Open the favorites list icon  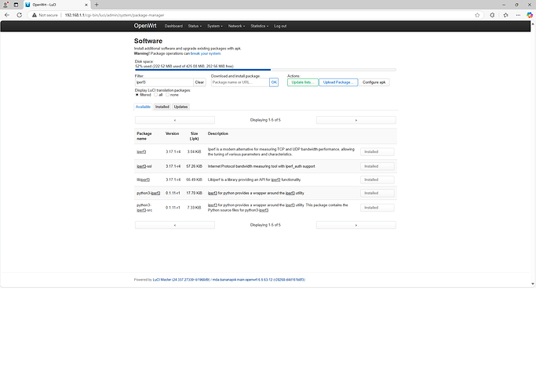pos(506,15)
